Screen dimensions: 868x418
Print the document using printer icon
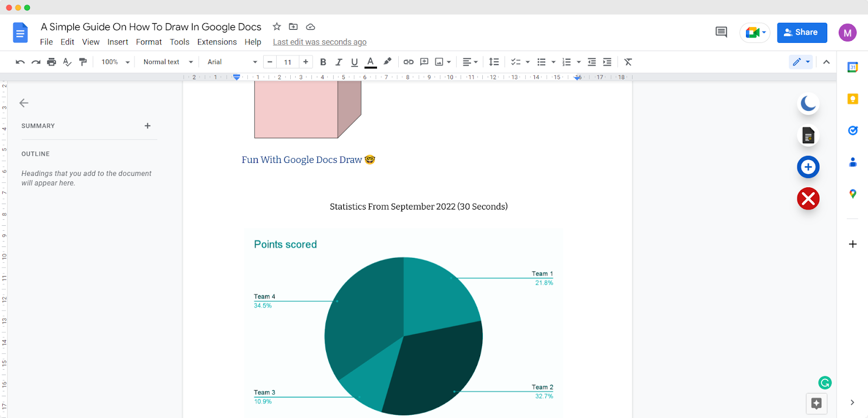coord(52,62)
